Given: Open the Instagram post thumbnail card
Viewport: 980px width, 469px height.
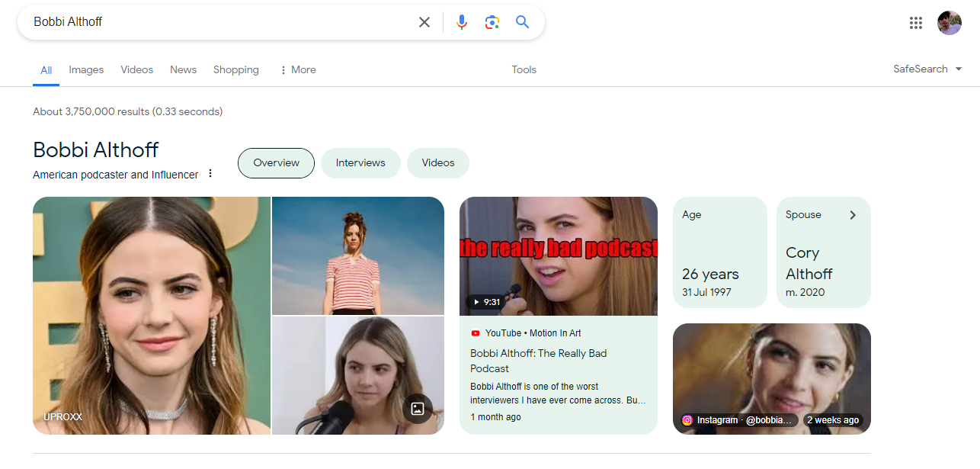Looking at the screenshot, I should click(772, 379).
